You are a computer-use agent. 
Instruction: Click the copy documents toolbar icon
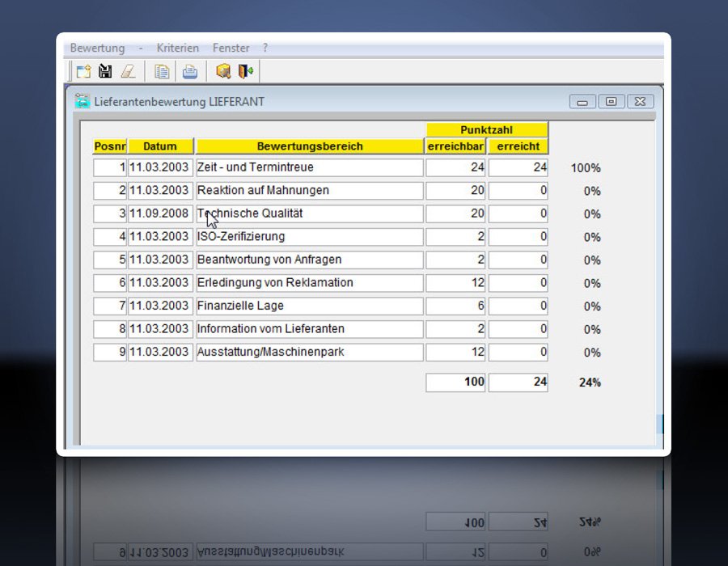pyautogui.click(x=161, y=71)
